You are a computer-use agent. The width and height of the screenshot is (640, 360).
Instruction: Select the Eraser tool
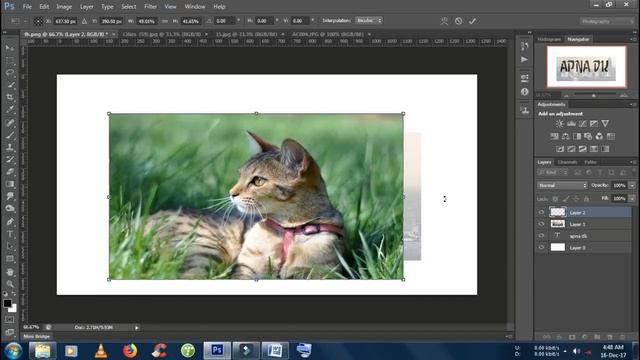point(10,171)
